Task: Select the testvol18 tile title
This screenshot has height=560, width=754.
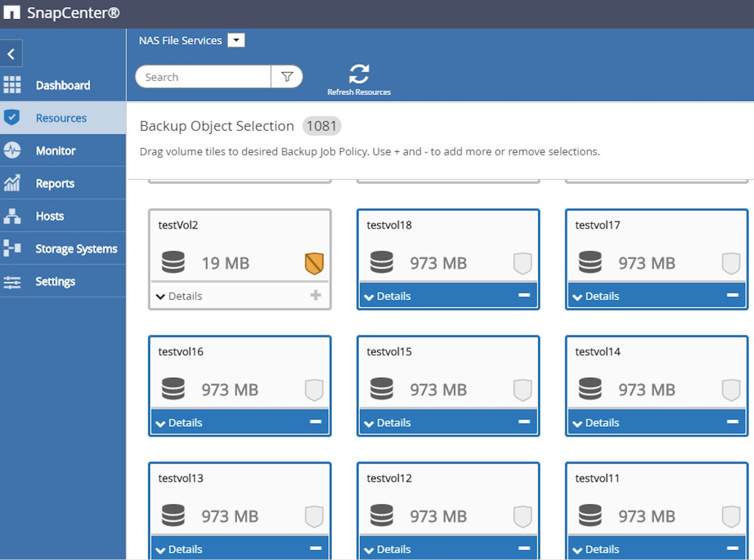Action: 390,225
